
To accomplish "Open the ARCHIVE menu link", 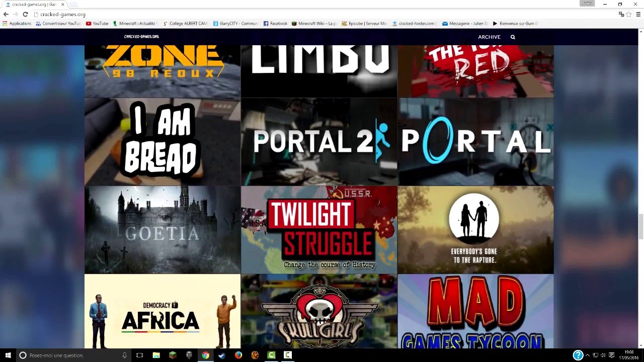I will (489, 37).
